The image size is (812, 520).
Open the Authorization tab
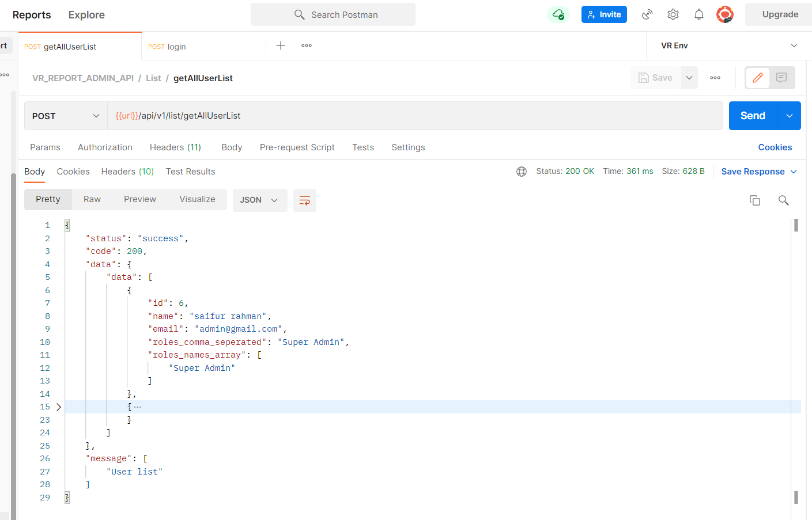(105, 147)
